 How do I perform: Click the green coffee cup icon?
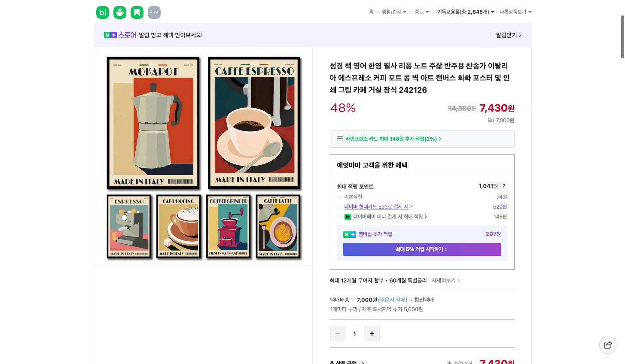coord(119,12)
